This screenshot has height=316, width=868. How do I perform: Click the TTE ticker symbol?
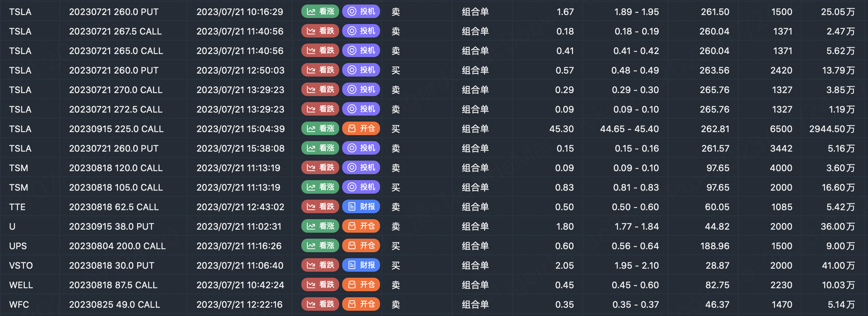coord(17,207)
